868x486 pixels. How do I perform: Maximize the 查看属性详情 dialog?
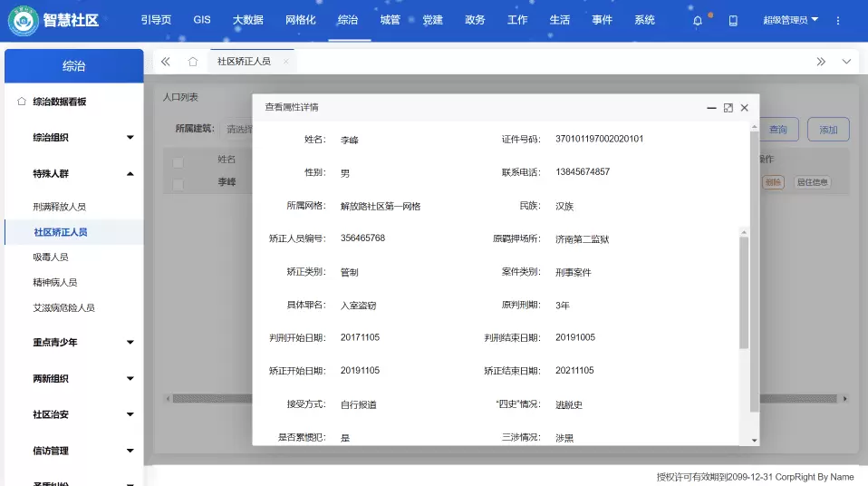click(x=728, y=107)
